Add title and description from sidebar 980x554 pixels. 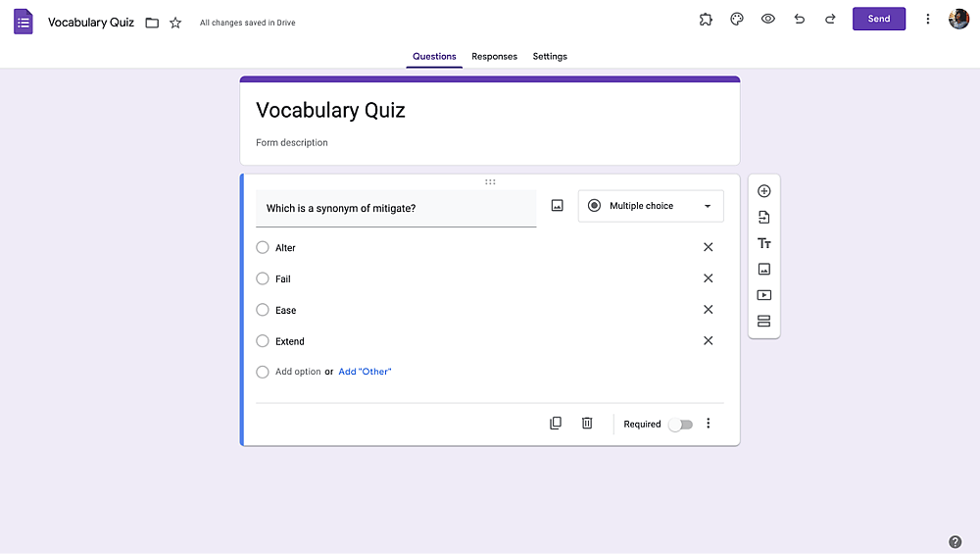(x=763, y=243)
